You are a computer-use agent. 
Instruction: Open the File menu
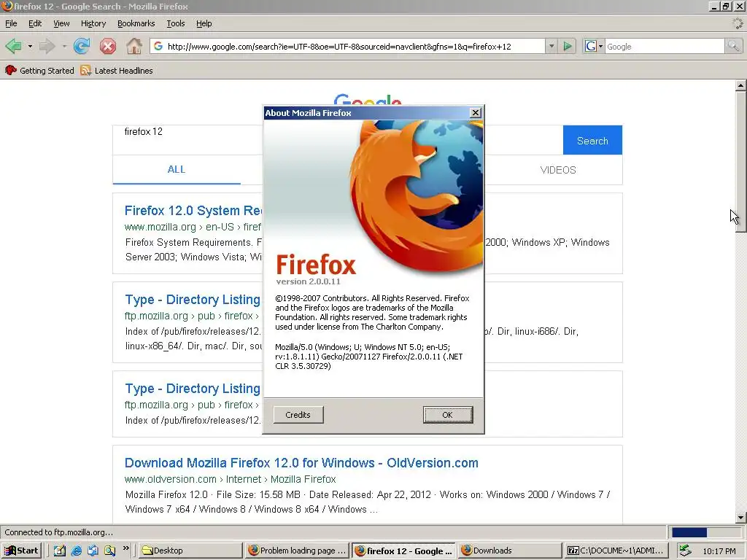click(x=11, y=23)
